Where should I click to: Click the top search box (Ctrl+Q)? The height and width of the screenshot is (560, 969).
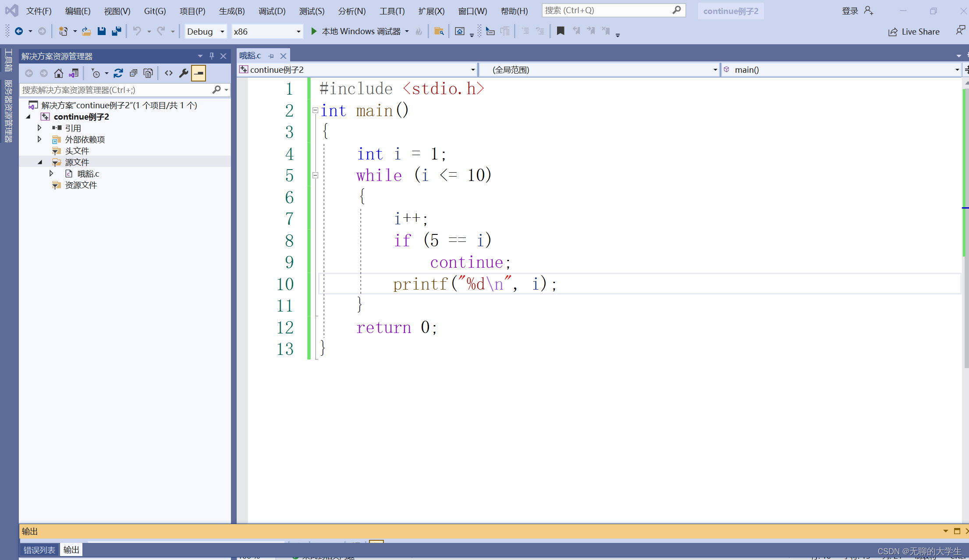pos(614,10)
